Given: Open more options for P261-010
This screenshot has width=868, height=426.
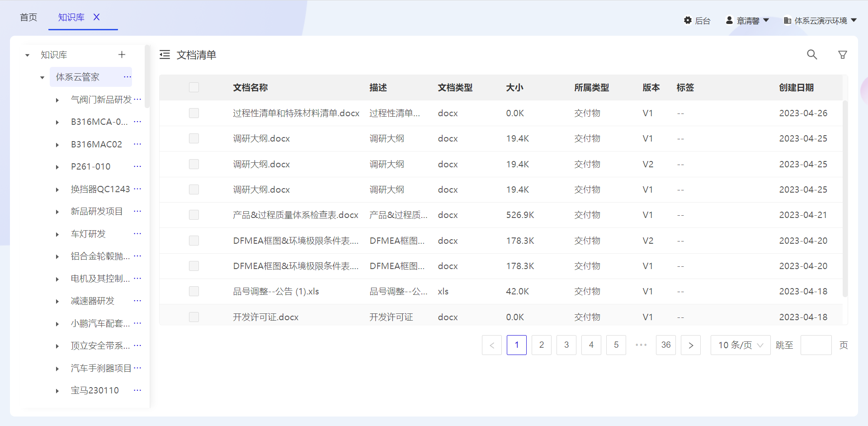Looking at the screenshot, I should pos(138,166).
